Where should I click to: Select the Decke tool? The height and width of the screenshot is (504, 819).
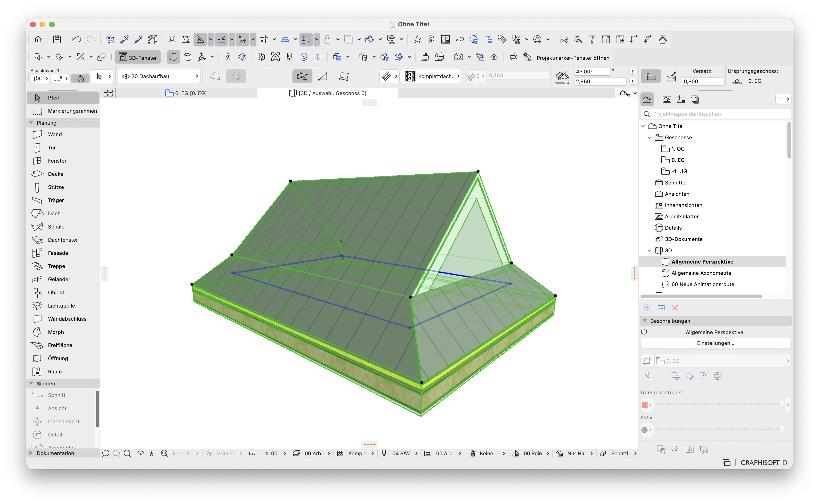pos(63,174)
